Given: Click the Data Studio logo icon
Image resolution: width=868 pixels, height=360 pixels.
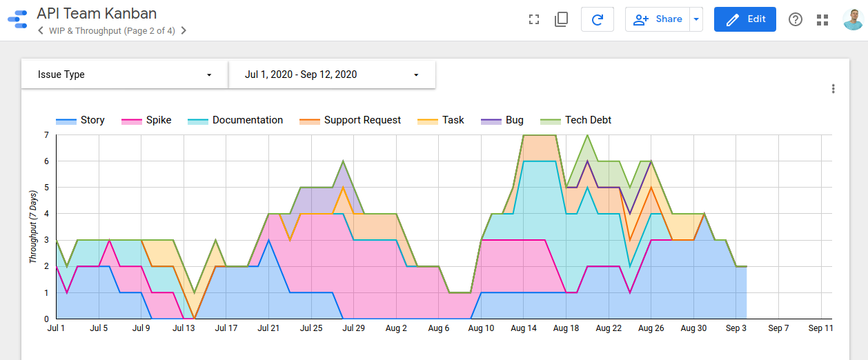Looking at the screenshot, I should click(16, 19).
